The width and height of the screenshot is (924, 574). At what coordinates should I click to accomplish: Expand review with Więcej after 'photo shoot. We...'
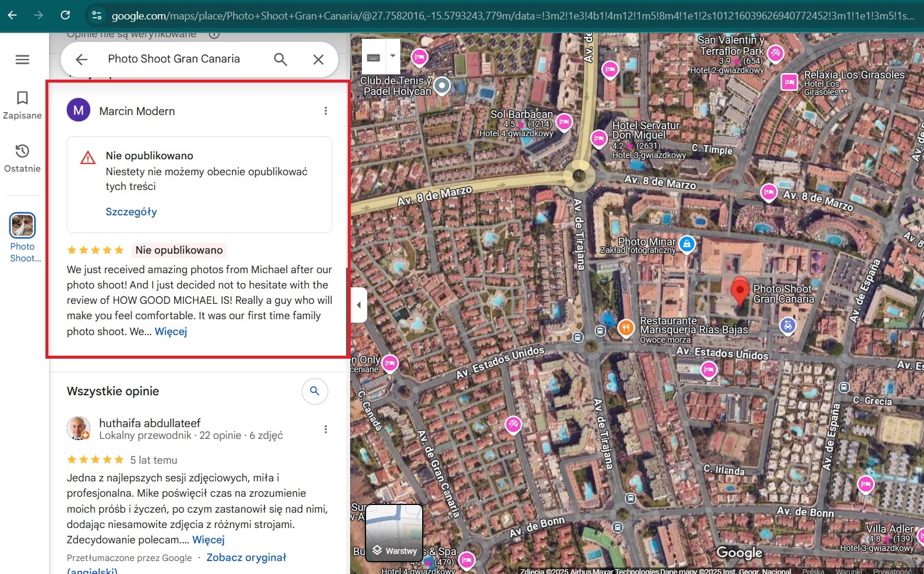tap(171, 332)
